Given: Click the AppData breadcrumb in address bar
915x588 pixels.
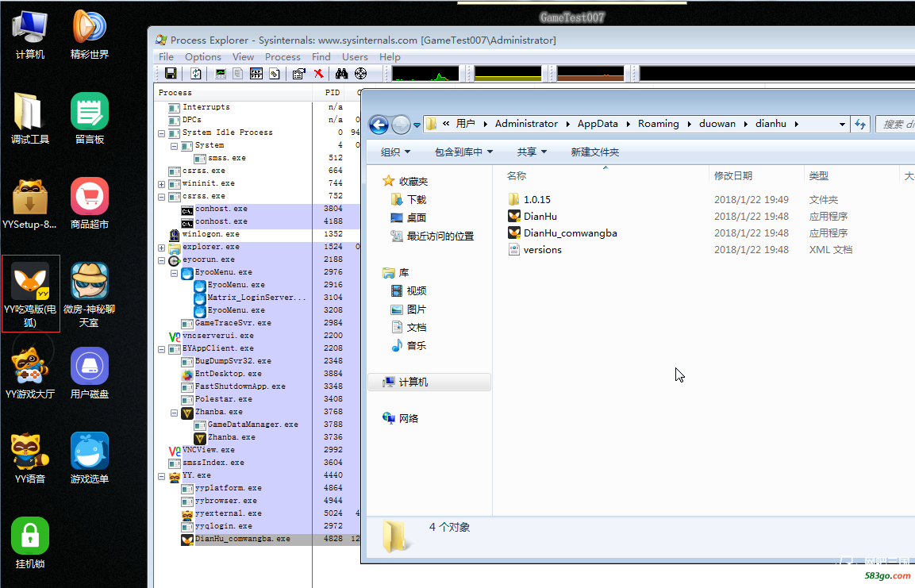Looking at the screenshot, I should click(x=598, y=124).
